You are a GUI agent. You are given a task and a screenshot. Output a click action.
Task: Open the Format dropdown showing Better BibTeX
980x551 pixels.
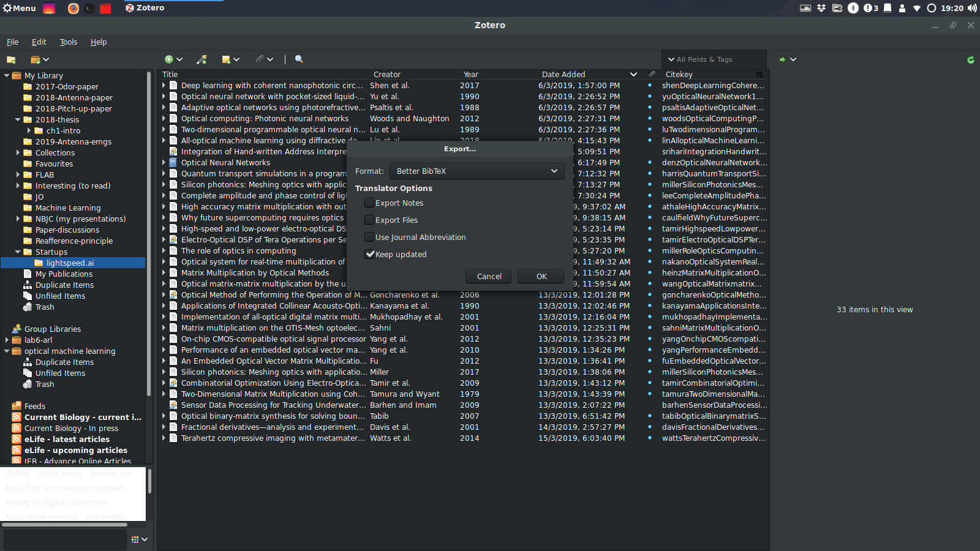click(x=477, y=171)
